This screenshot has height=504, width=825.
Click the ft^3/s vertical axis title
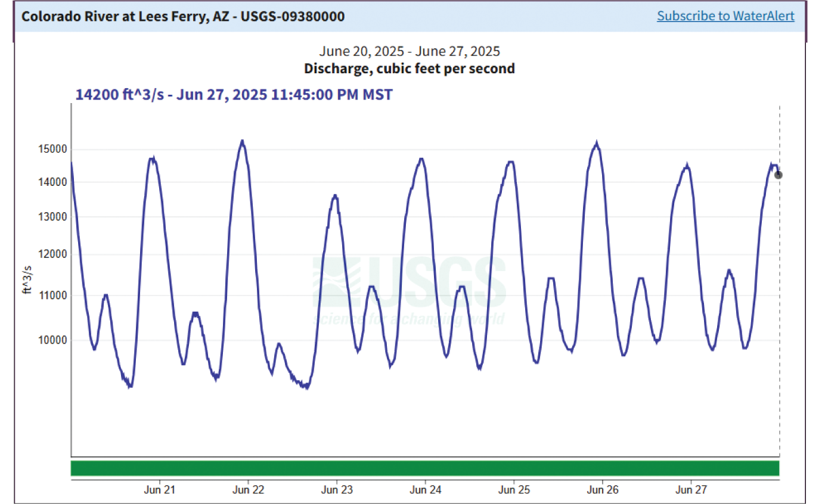27,279
